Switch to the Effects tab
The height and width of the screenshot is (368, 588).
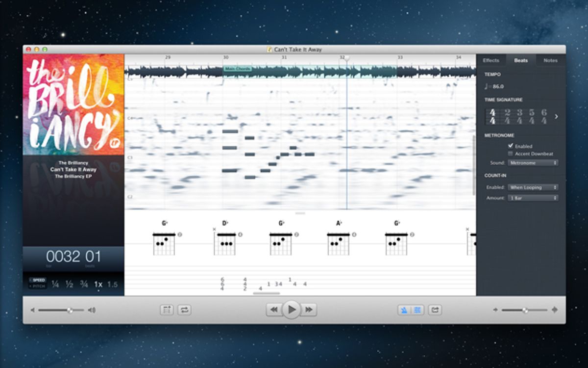pyautogui.click(x=491, y=60)
